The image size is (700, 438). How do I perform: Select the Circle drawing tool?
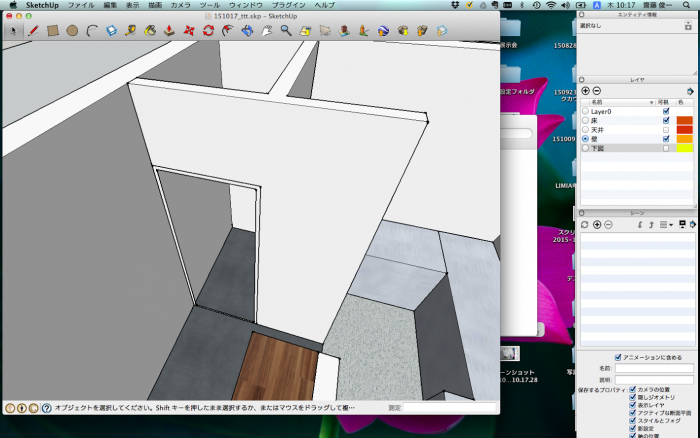click(72, 31)
